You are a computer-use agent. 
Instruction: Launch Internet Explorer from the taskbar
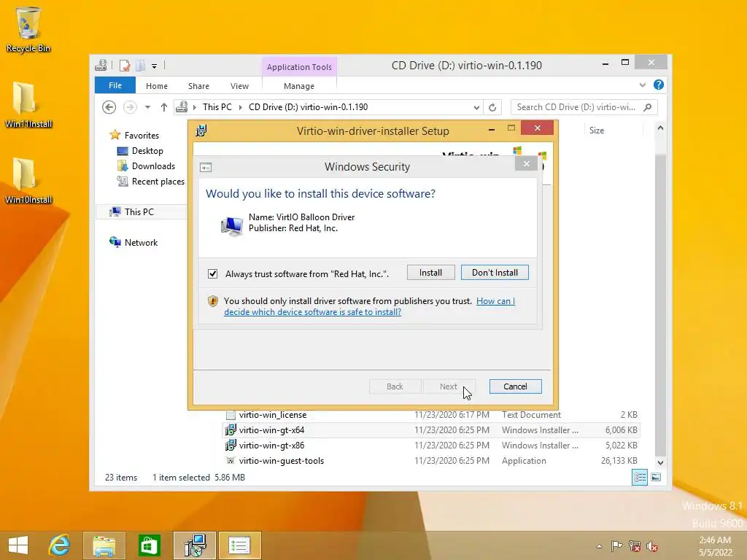tap(59, 545)
